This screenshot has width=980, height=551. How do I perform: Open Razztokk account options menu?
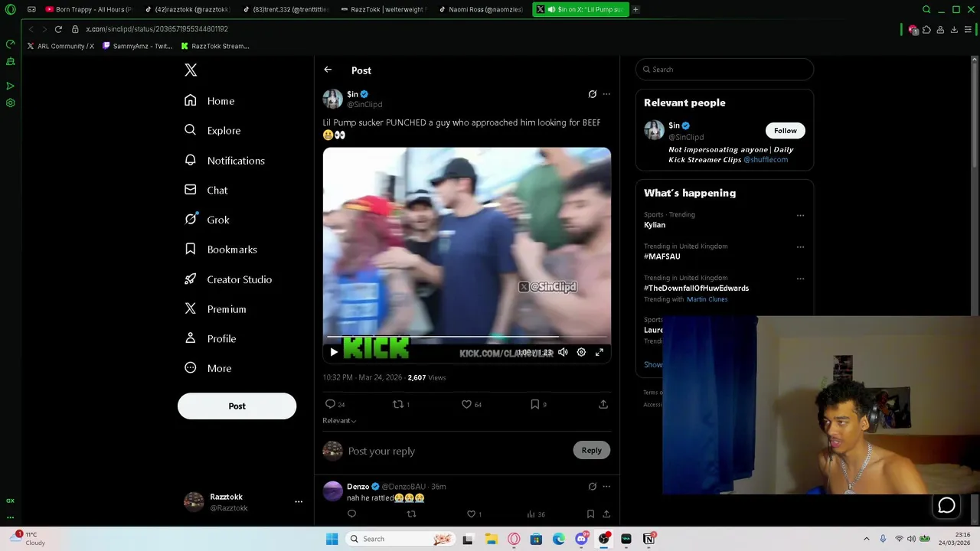coord(299,502)
